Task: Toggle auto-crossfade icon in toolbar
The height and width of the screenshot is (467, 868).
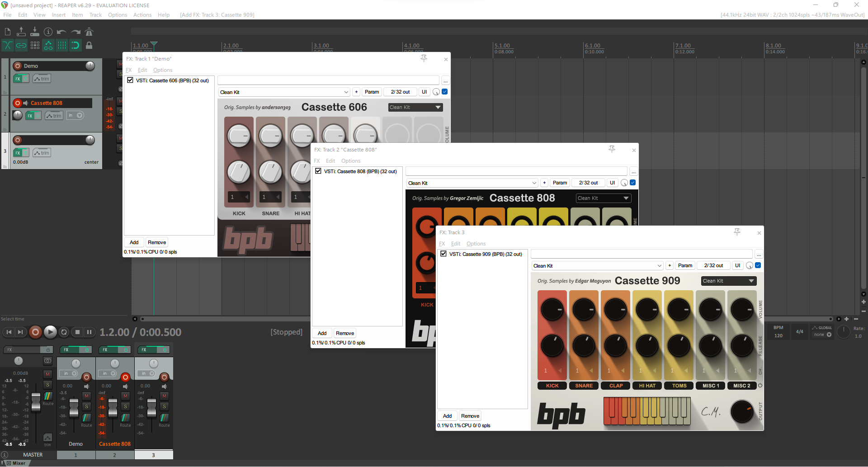Action: [8, 45]
